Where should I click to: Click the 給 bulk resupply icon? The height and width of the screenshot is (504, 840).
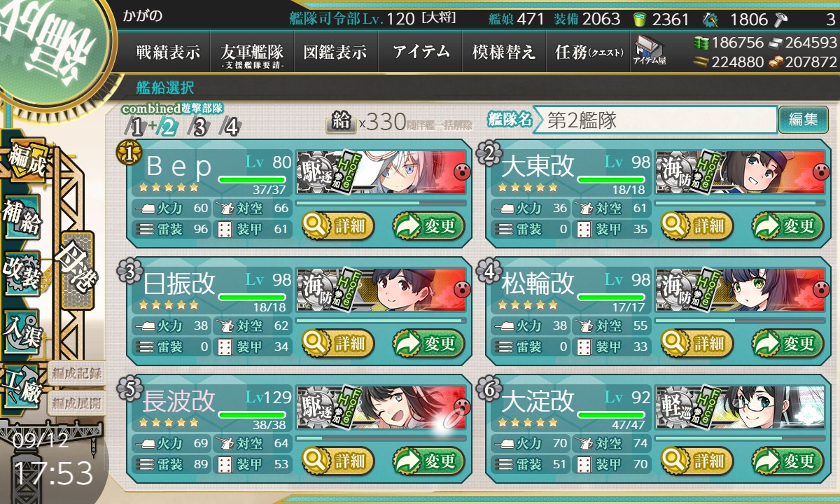342,123
